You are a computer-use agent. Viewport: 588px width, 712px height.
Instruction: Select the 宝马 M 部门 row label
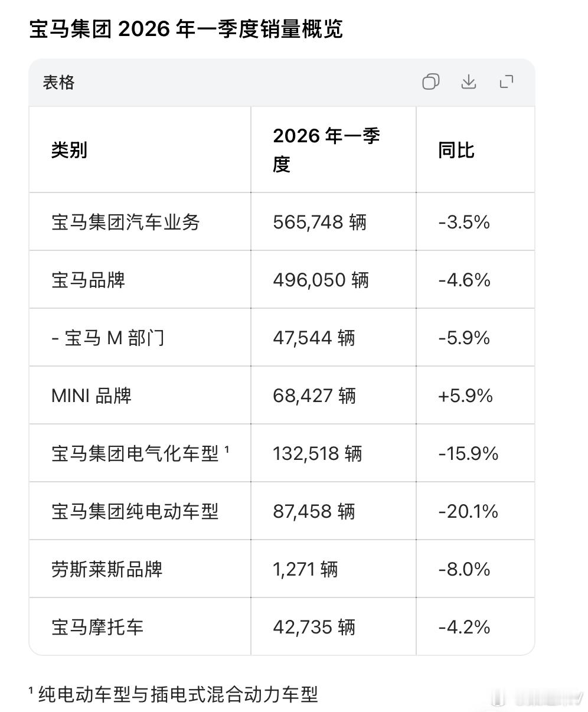[x=107, y=338]
